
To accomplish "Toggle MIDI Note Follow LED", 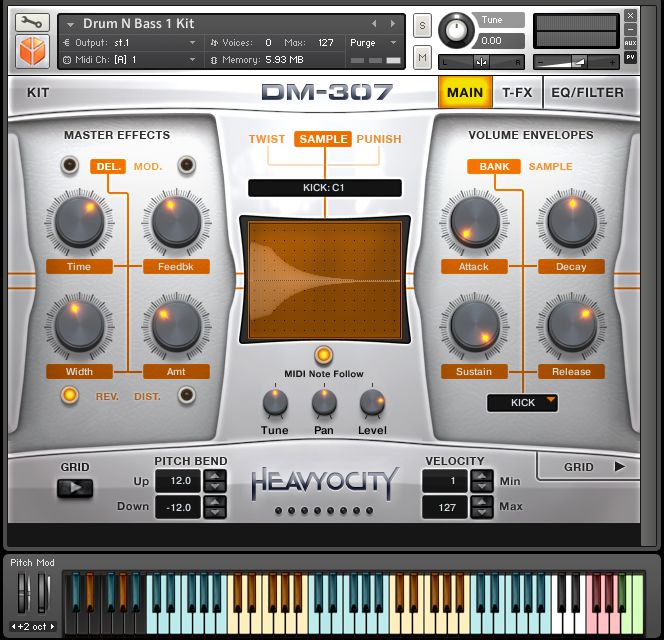I will click(324, 355).
